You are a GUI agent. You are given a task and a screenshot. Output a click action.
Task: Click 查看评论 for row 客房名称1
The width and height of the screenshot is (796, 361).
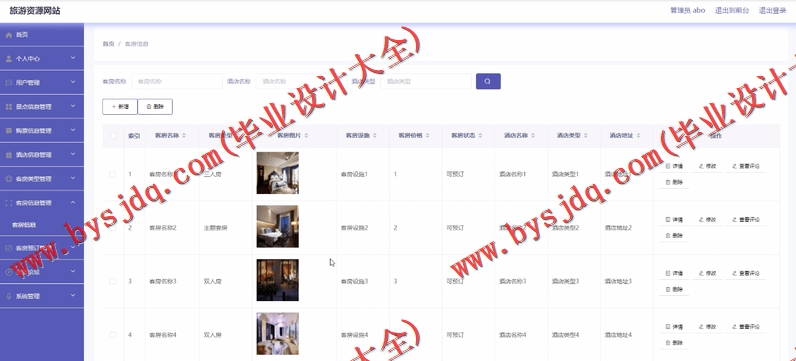click(746, 166)
